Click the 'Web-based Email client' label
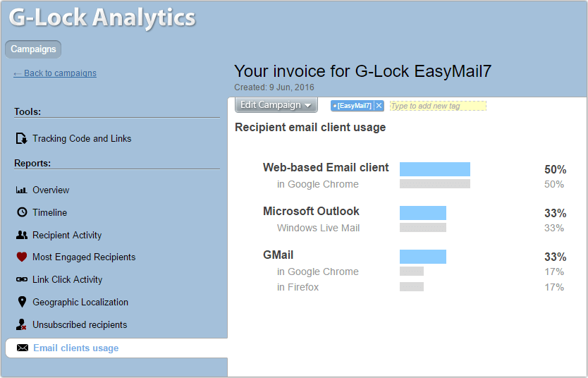The height and width of the screenshot is (378, 588). [x=326, y=167]
